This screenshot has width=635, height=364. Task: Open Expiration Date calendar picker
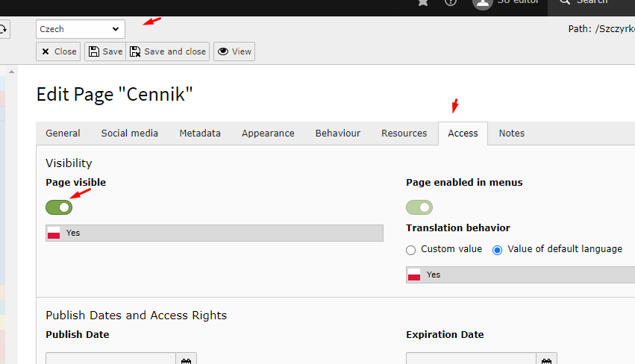546,360
